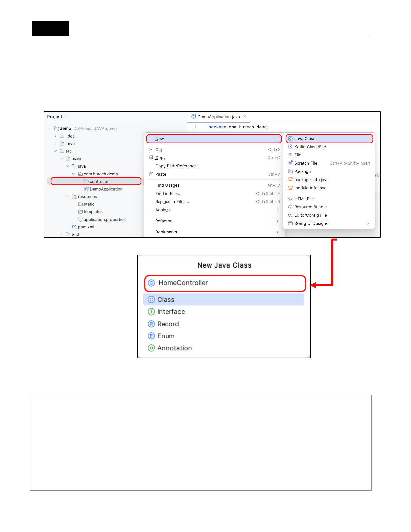Select Refactor in context menu
The width and height of the screenshot is (411, 532).
[163, 221]
